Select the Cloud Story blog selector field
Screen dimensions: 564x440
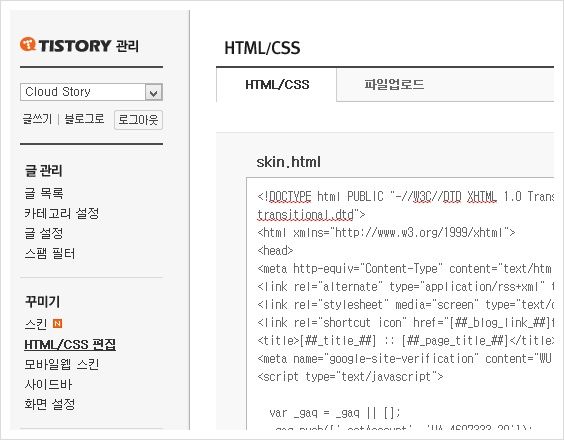click(x=91, y=92)
